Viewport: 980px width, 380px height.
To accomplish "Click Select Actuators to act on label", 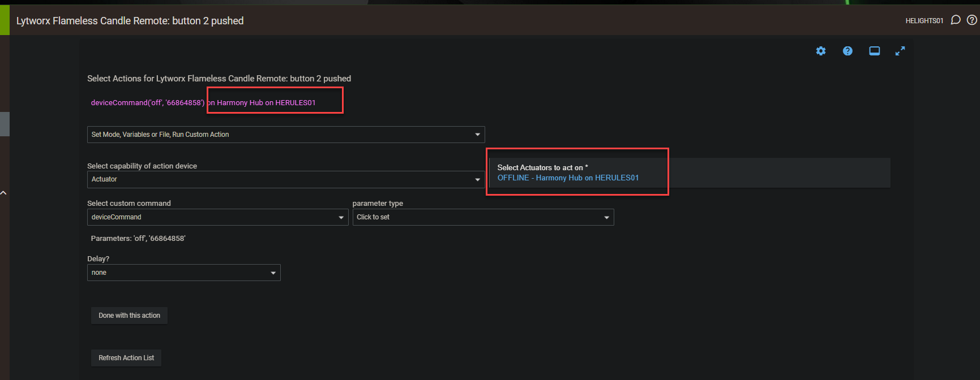I will [x=542, y=167].
